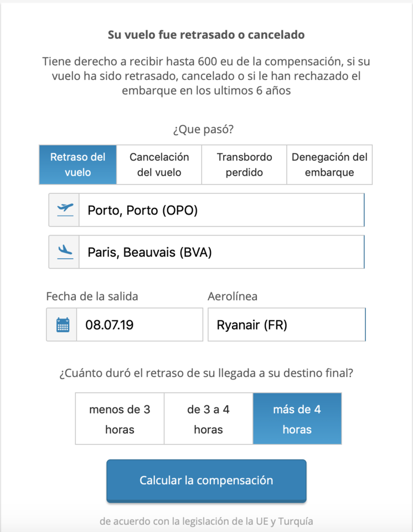Click the EU and Turkey legislation note
Image resolution: width=413 pixels, height=532 pixels.
[x=206, y=521]
